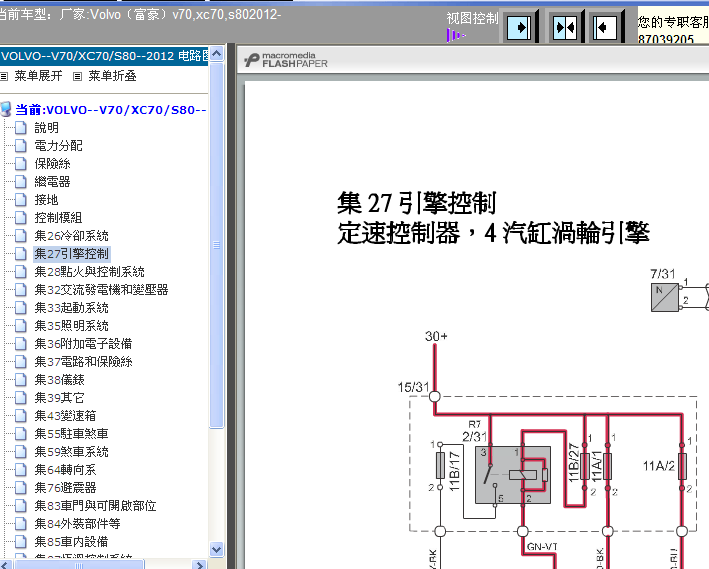Click the page icon beside 保險絲
Viewport: 709px width, 569px height.
coord(21,164)
